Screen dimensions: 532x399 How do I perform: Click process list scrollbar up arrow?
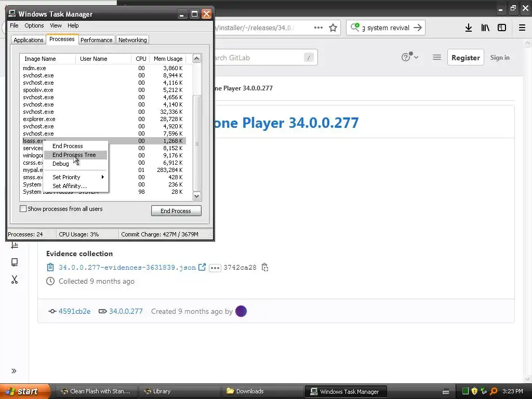click(197, 58)
